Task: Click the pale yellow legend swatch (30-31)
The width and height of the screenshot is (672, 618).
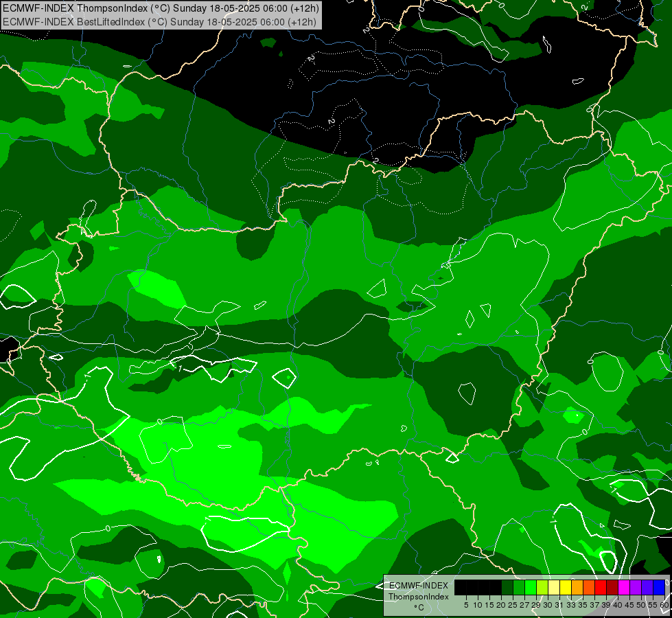Action: [554, 588]
